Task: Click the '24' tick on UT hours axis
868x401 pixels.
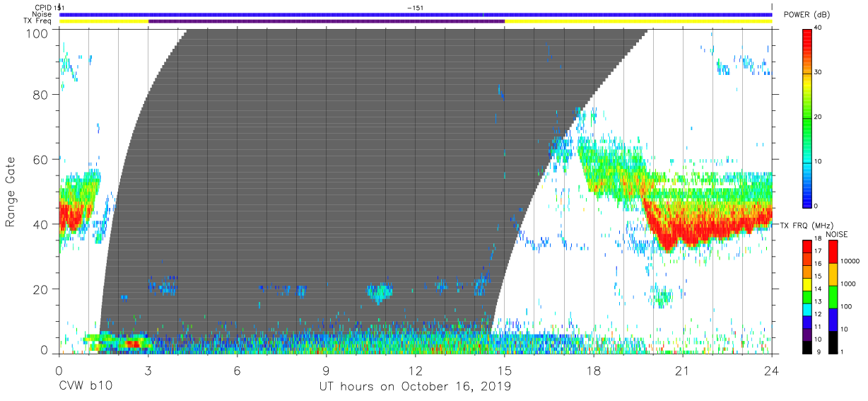Action: (x=772, y=370)
